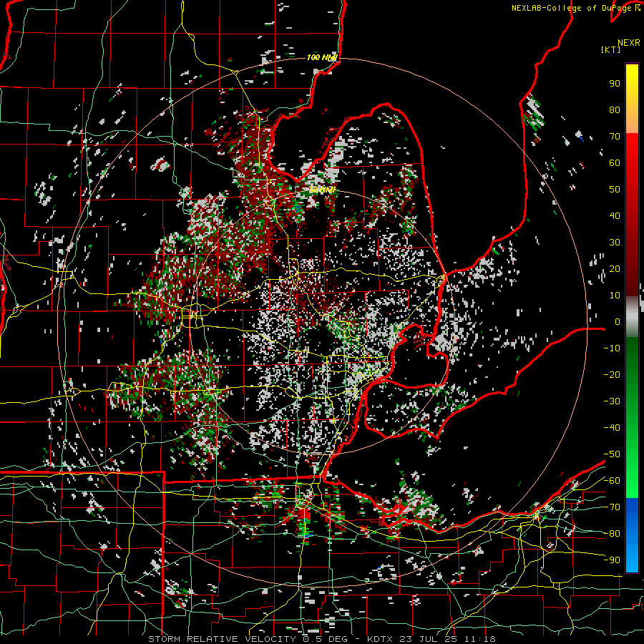
Task: Click the 30 value on velocity scale
Action: (x=615, y=243)
